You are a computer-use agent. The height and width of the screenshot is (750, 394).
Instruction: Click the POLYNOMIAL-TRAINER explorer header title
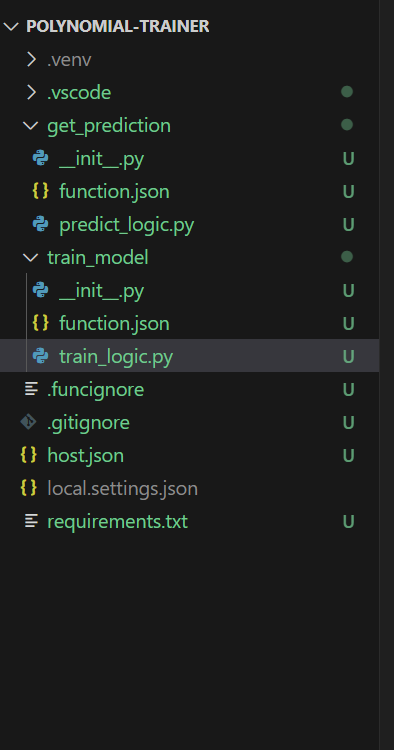pyautogui.click(x=118, y=26)
